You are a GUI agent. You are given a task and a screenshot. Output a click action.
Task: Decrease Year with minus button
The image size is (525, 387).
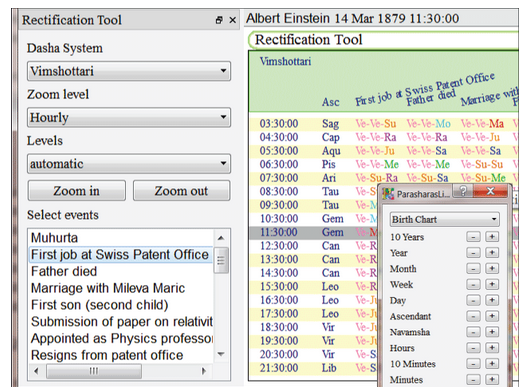point(473,253)
